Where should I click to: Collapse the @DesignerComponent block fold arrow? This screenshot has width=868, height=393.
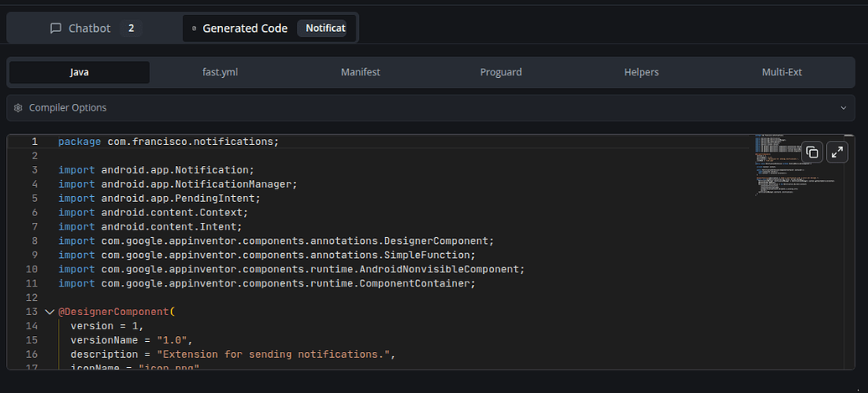pos(49,312)
